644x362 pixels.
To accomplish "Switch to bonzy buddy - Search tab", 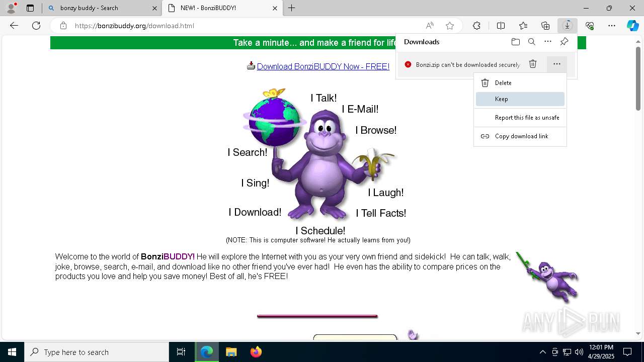I will point(102,8).
